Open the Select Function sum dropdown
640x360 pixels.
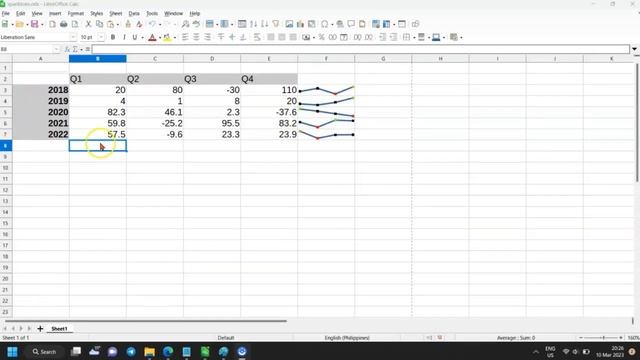(x=81, y=49)
